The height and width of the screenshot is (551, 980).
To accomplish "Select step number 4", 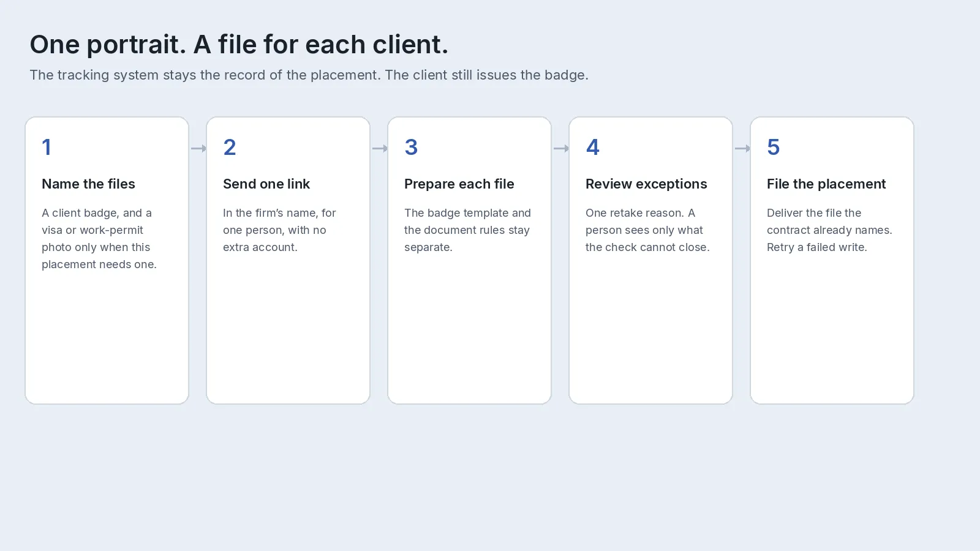I will point(592,147).
